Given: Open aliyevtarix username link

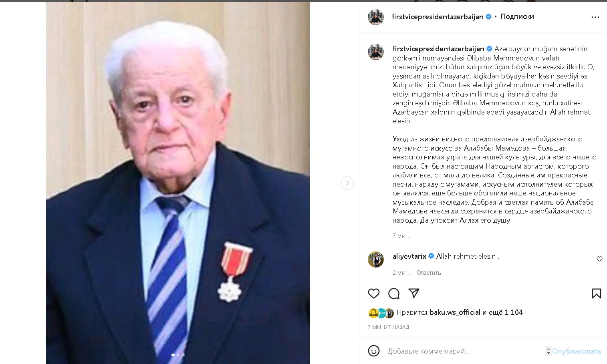Looking at the screenshot, I should pyautogui.click(x=409, y=256).
